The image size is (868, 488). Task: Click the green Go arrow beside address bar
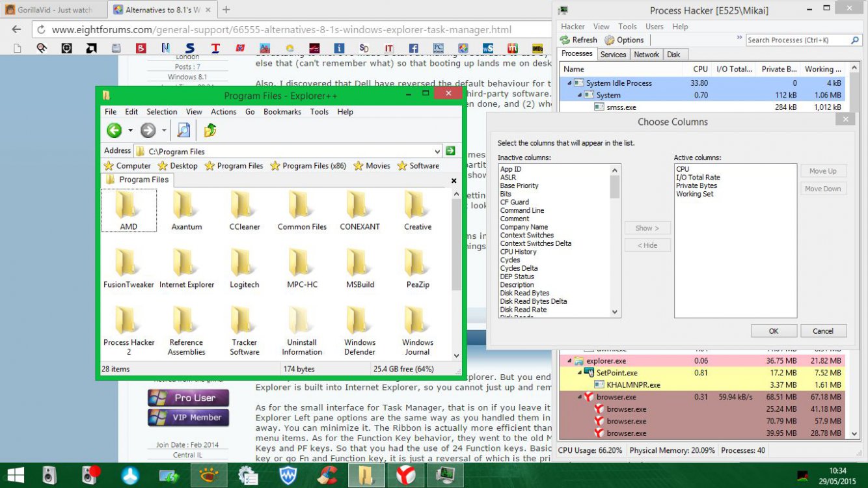tap(450, 151)
